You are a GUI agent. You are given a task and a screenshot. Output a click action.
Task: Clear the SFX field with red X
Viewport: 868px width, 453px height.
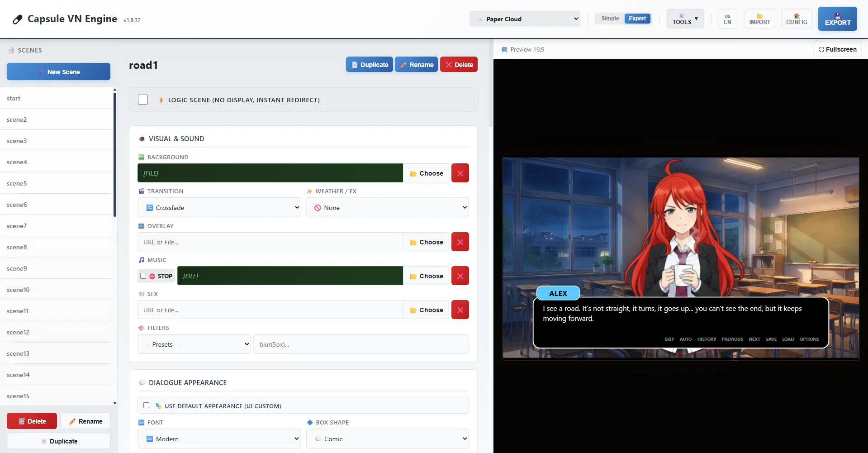(460, 310)
